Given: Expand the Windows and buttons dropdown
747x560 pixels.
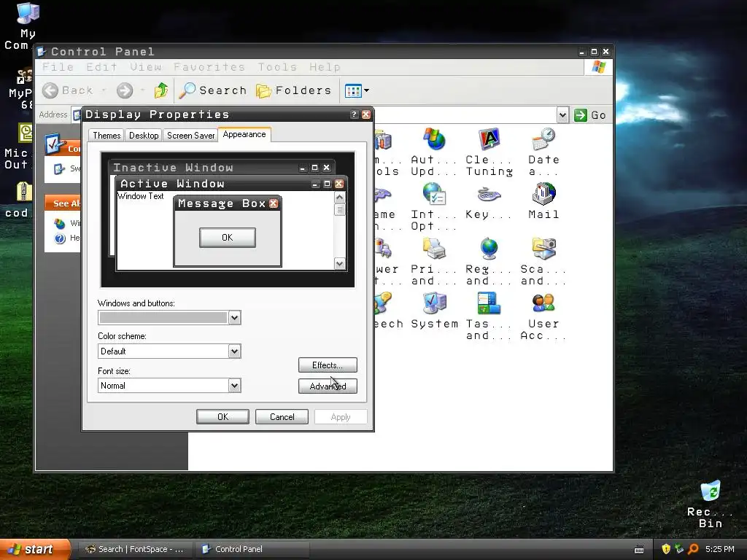Looking at the screenshot, I should click(234, 318).
